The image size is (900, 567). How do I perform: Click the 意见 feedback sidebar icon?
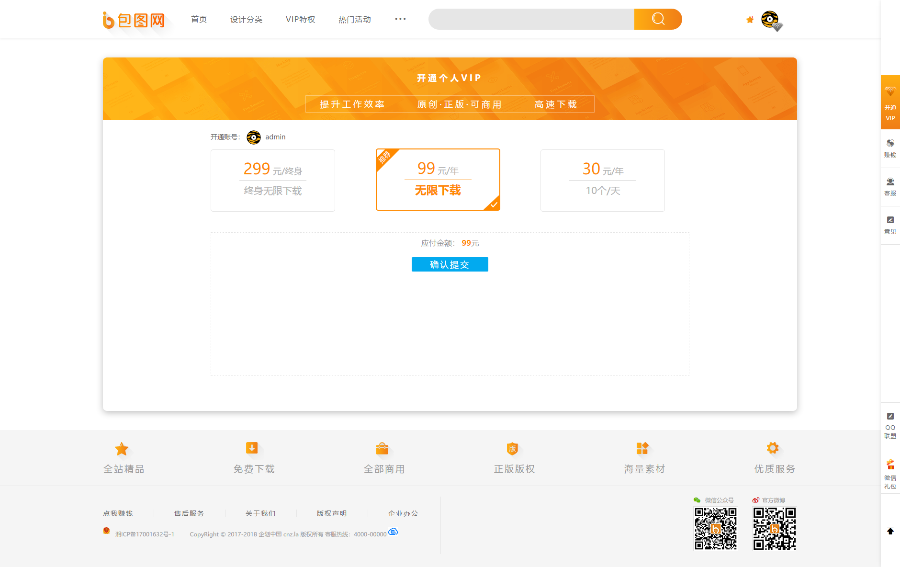890,225
